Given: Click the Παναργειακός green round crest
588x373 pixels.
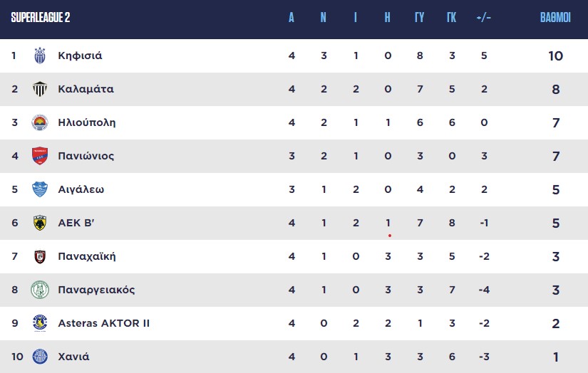Looking at the screenshot, I should point(40,290).
